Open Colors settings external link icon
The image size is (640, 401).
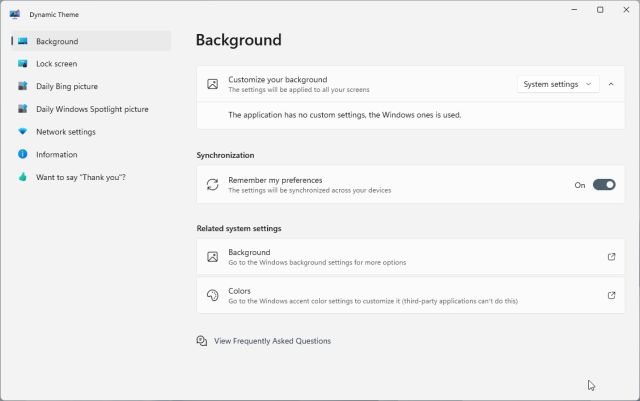coord(612,295)
